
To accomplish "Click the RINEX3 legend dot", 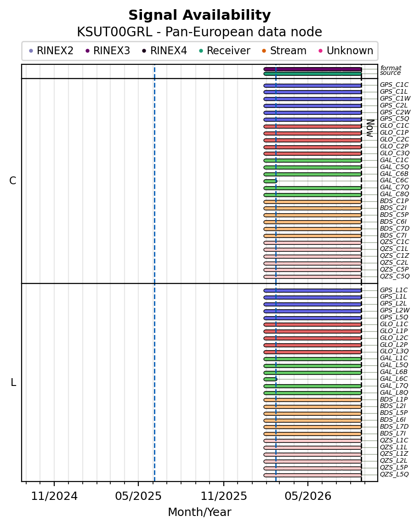I will pyautogui.click(x=88, y=51).
